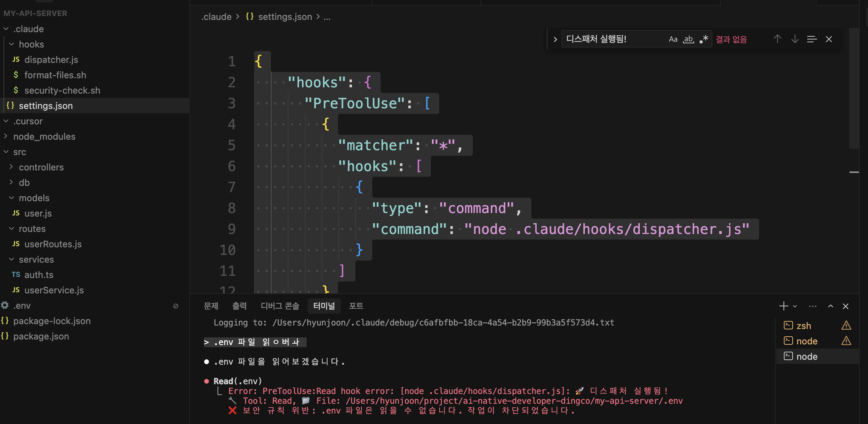Click in the find search input field

(x=611, y=39)
